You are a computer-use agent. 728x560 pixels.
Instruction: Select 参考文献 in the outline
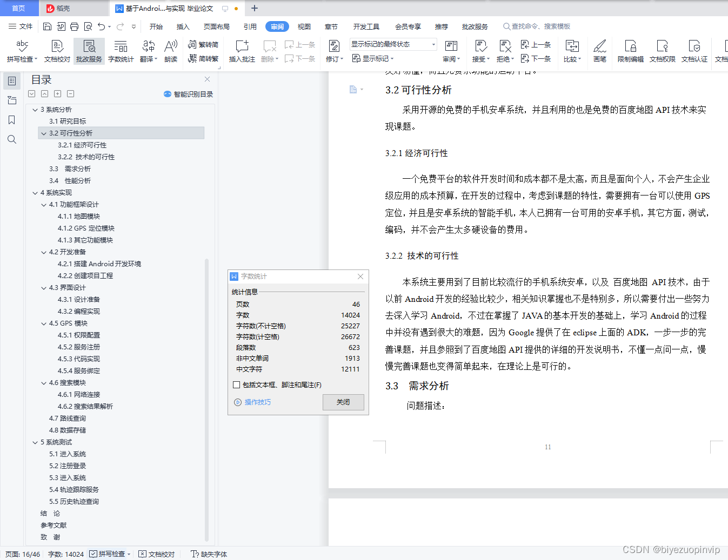click(54, 525)
